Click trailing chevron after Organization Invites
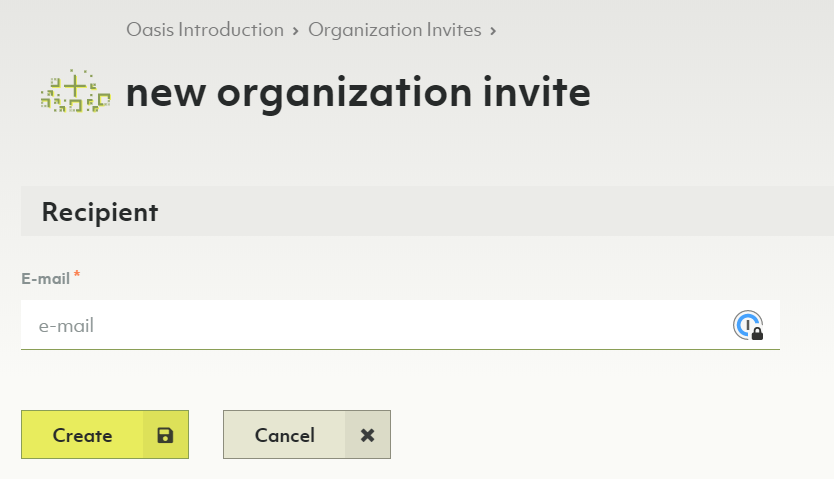834x479 pixels. click(x=493, y=31)
